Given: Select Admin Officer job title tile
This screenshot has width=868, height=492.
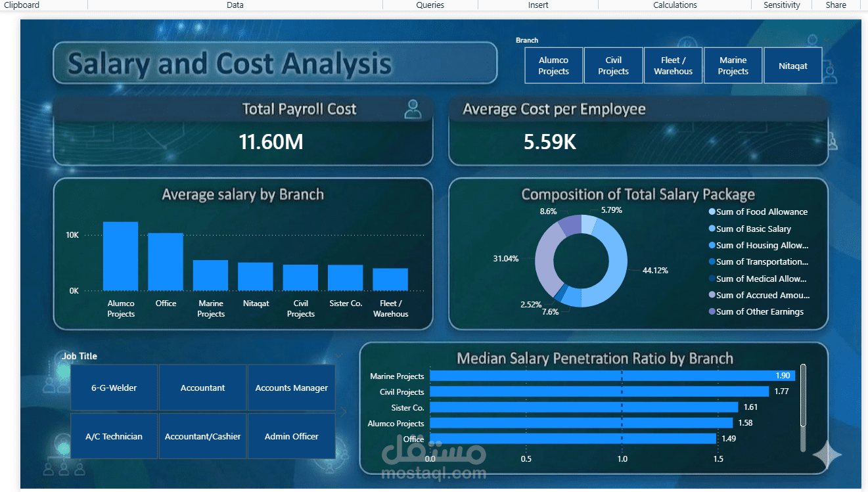Looking at the screenshot, I should coord(292,436).
